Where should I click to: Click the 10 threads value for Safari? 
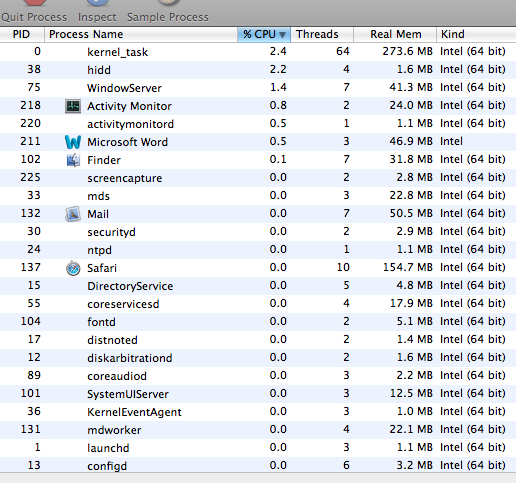tap(343, 267)
